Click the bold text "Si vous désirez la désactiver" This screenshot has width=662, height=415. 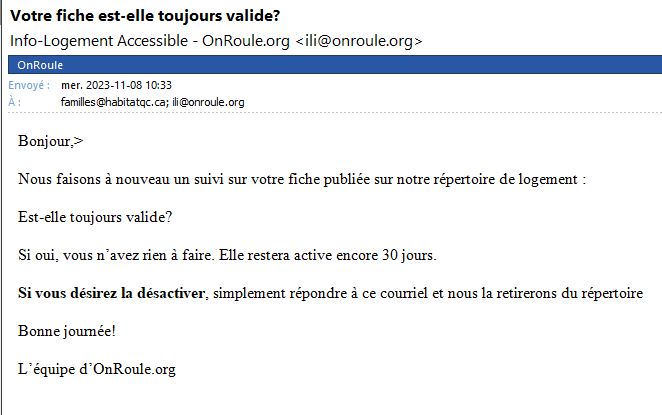(111, 293)
